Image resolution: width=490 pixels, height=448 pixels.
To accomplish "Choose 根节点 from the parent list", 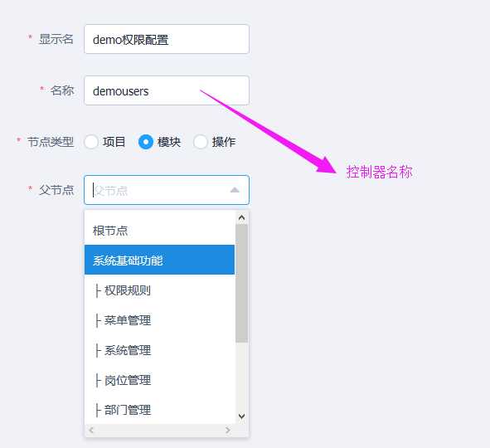I will coord(159,231).
